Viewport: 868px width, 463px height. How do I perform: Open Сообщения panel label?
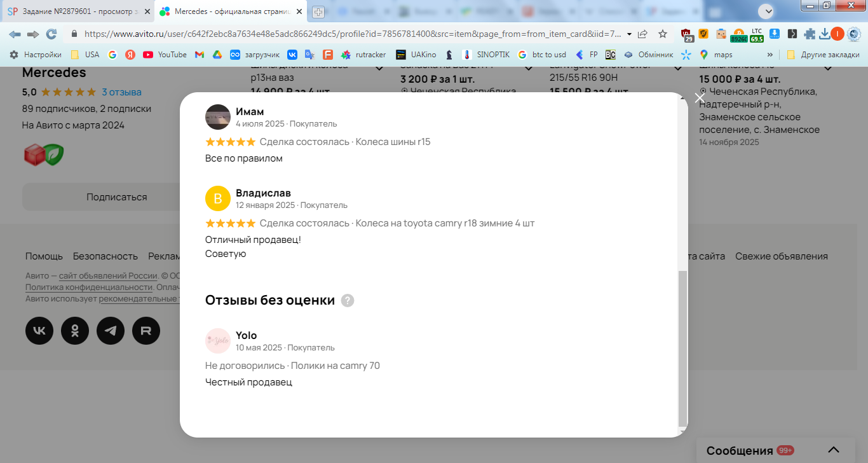(740, 450)
